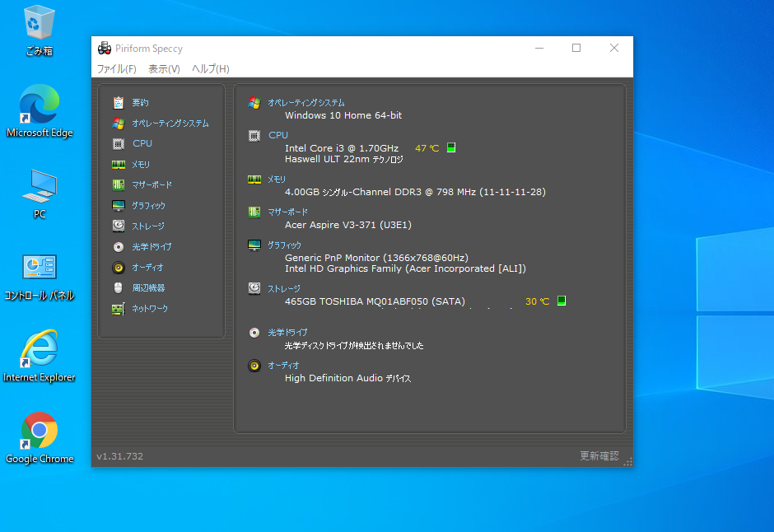Image resolution: width=774 pixels, height=532 pixels.
Task: Select the ごみ箱 recycle bin desktop icon
Action: tap(39, 30)
